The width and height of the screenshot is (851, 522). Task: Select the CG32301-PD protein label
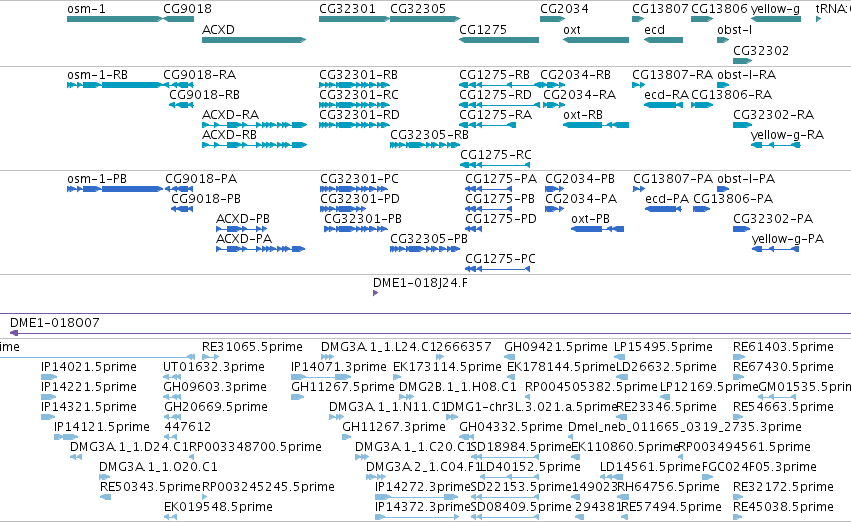coord(360,199)
